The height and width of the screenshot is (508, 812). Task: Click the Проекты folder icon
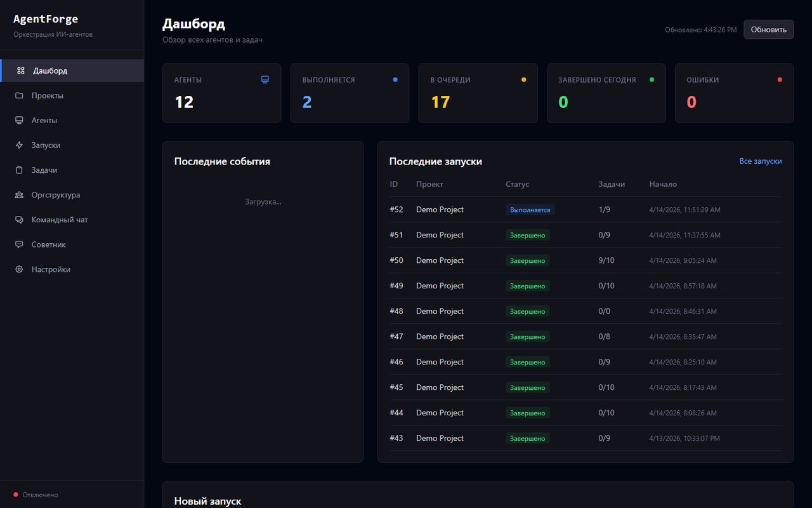(19, 95)
